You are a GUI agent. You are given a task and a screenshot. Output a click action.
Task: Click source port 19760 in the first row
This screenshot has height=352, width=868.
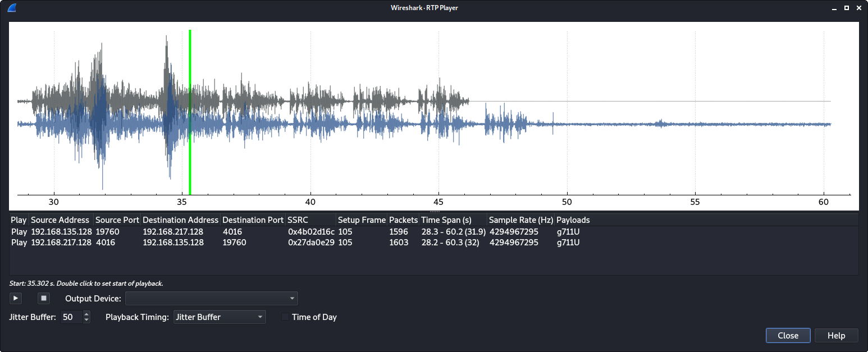click(107, 231)
